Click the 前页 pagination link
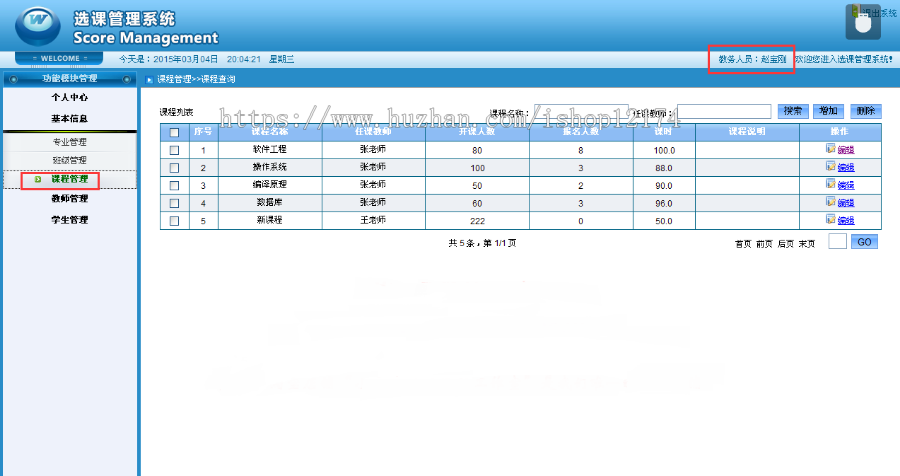The width and height of the screenshot is (900, 476). pyautogui.click(x=765, y=244)
